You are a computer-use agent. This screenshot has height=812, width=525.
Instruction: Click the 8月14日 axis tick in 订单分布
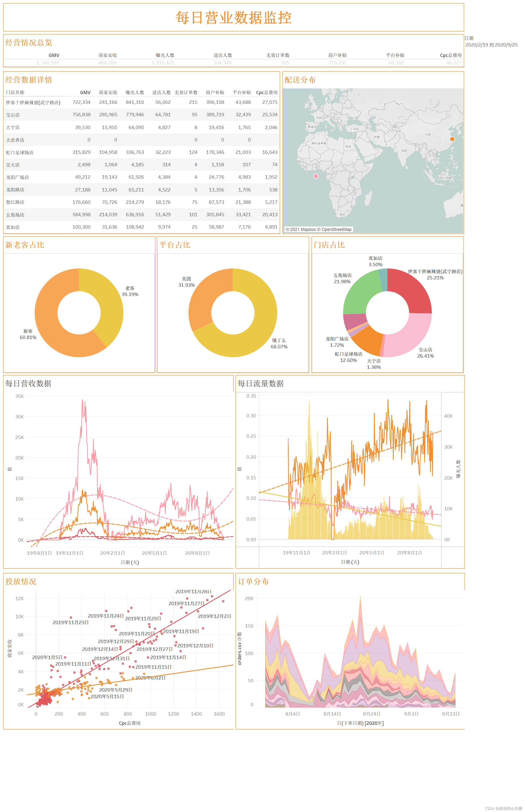coord(332,714)
